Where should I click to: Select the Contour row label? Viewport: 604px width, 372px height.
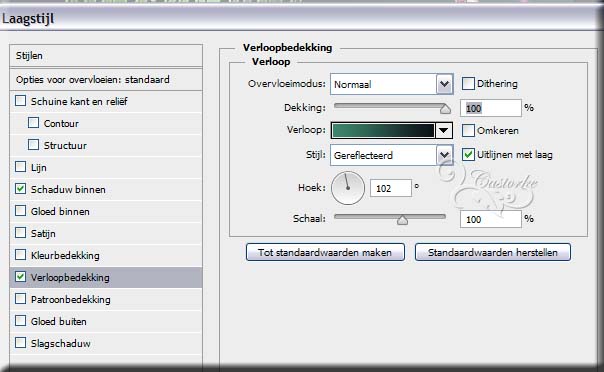[61, 124]
